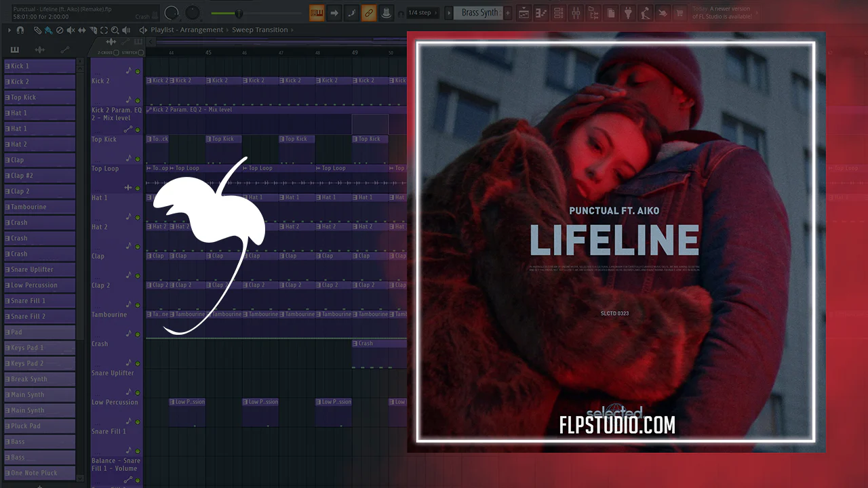Adjust the master pitch knob
This screenshot has width=868, height=488.
[193, 12]
